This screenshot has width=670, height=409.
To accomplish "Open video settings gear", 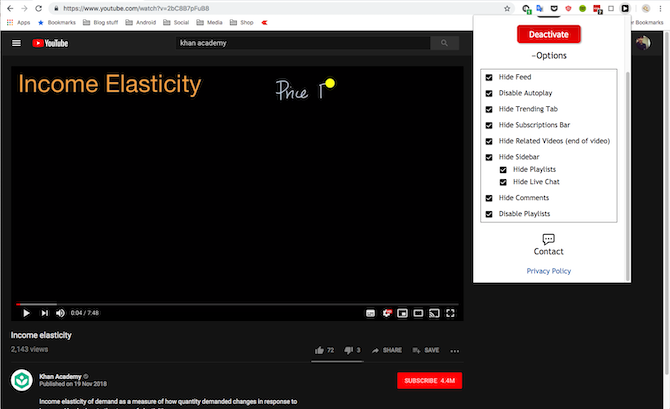I will 387,313.
